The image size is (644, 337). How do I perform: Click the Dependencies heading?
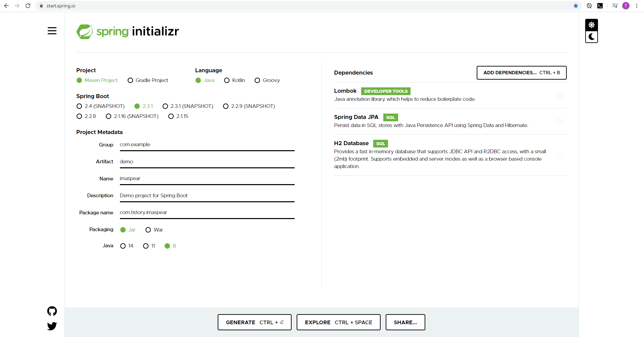coord(353,73)
